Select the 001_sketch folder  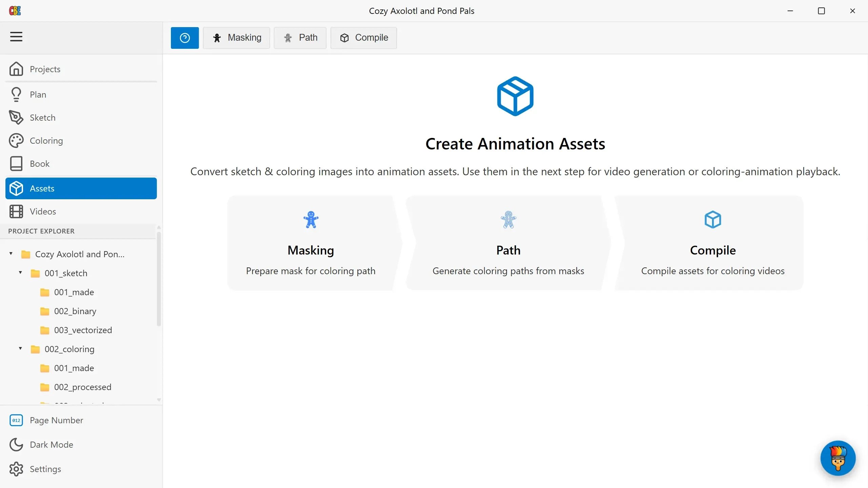[x=66, y=273]
